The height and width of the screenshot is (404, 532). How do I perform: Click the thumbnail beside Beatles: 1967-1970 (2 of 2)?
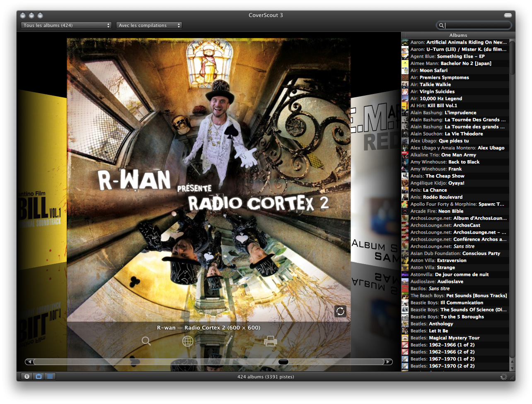pos(405,366)
